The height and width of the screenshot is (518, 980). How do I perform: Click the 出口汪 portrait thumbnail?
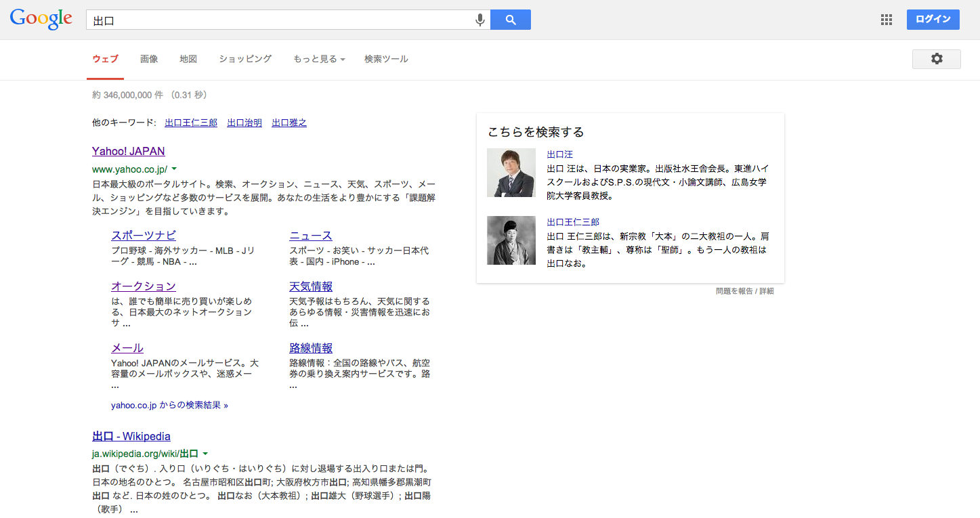[511, 173]
